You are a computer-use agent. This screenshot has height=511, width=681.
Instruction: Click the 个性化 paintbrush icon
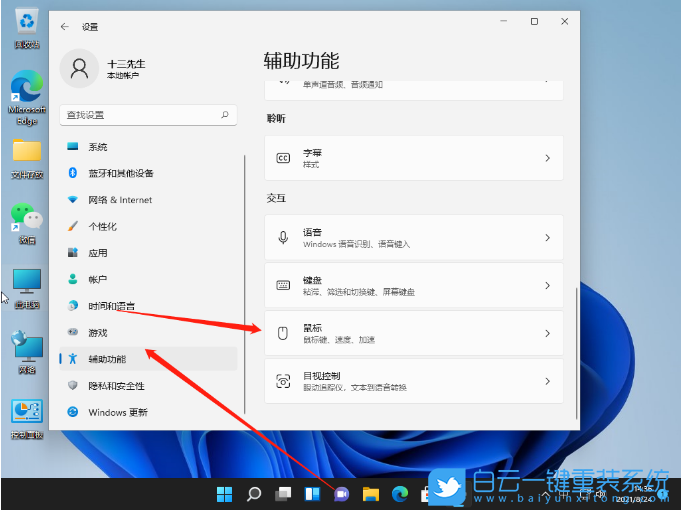73,226
